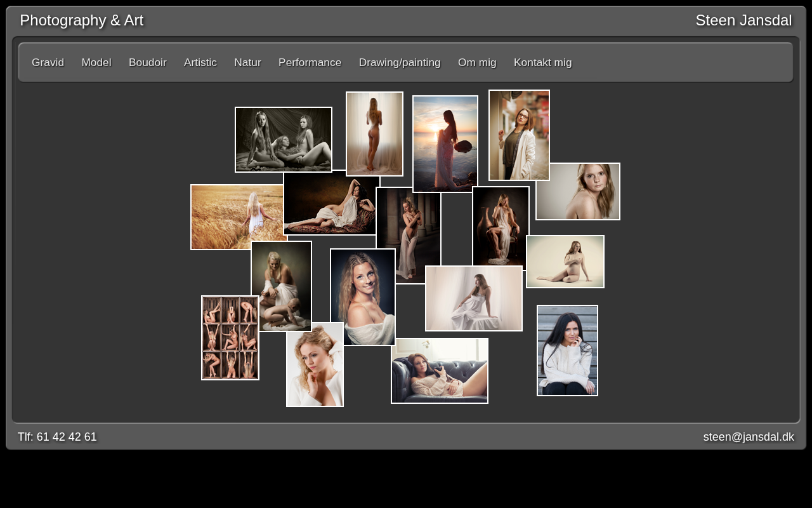Viewport: 812px width, 508px height.
Task: View the woman on leather sofa photo
Action: (x=440, y=371)
